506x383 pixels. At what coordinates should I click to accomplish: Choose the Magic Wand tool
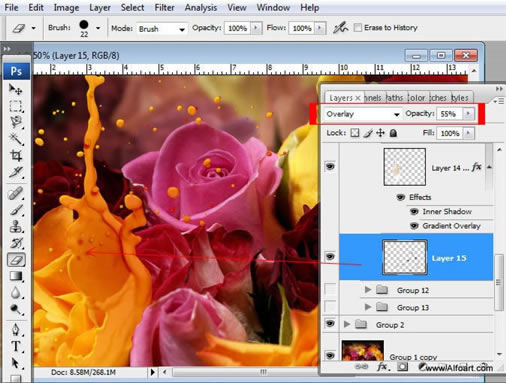(15, 138)
